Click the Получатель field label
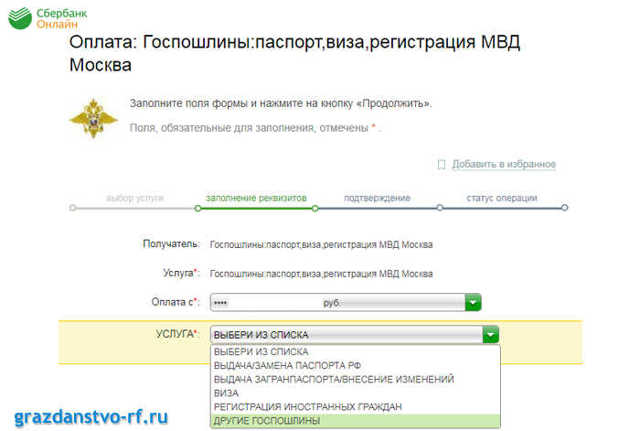Image resolution: width=640 pixels, height=431 pixels. [171, 244]
